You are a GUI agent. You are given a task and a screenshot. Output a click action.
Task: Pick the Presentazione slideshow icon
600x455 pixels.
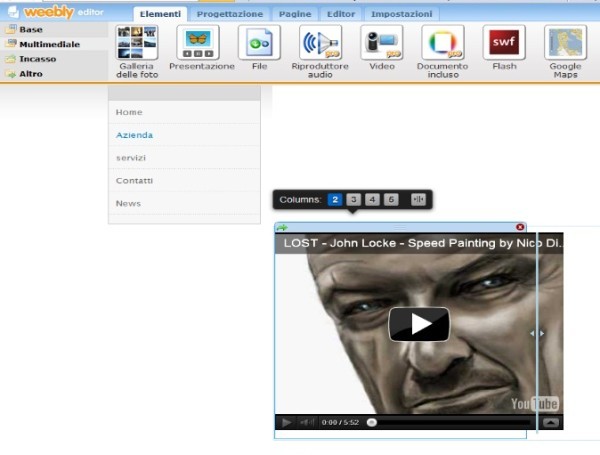tap(197, 43)
